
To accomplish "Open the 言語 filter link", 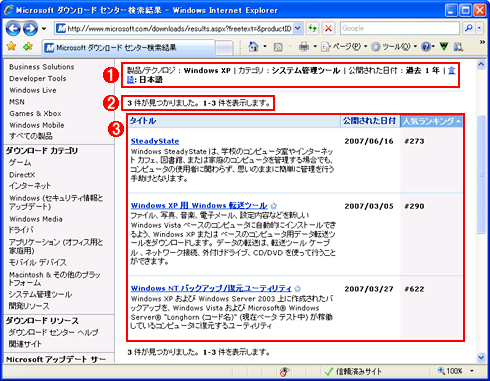I will click(x=451, y=71).
